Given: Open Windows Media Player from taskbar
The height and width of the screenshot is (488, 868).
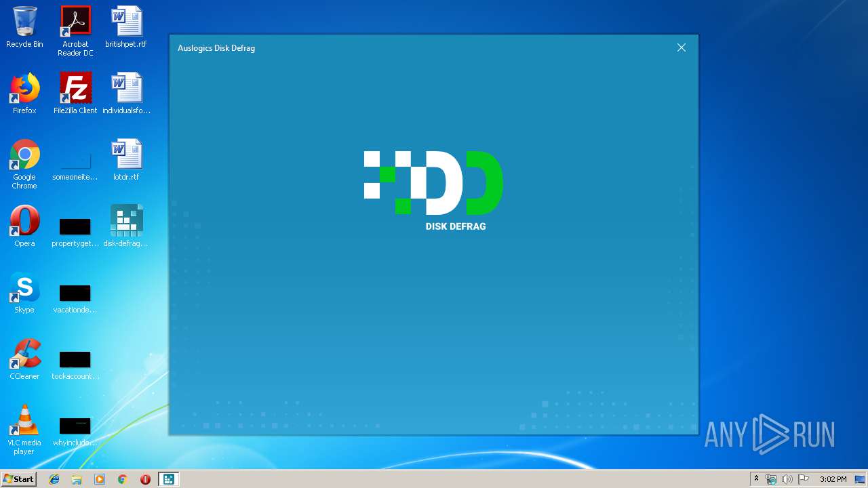Looking at the screenshot, I should 100,479.
